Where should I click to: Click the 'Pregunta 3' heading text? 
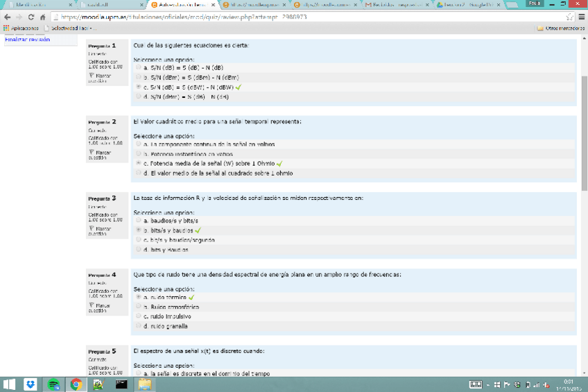tap(102, 198)
